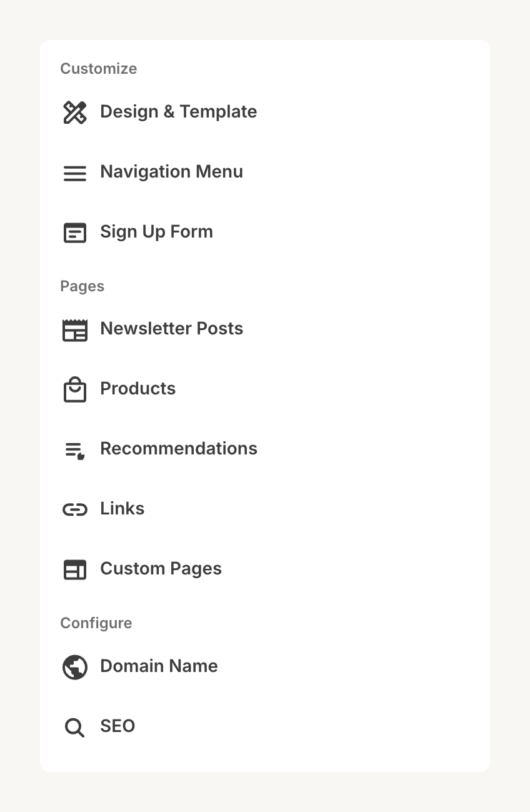Open the Design & Template settings
530x812 pixels.
[179, 113]
